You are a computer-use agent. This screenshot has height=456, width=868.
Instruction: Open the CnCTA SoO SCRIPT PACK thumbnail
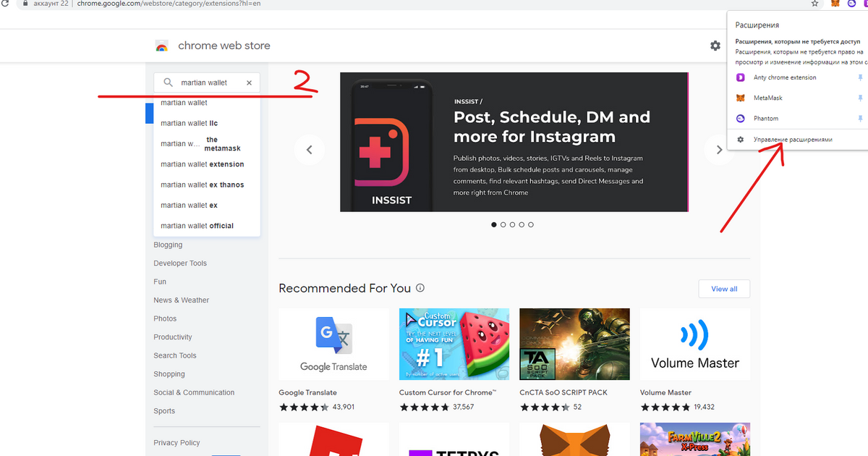(574, 345)
